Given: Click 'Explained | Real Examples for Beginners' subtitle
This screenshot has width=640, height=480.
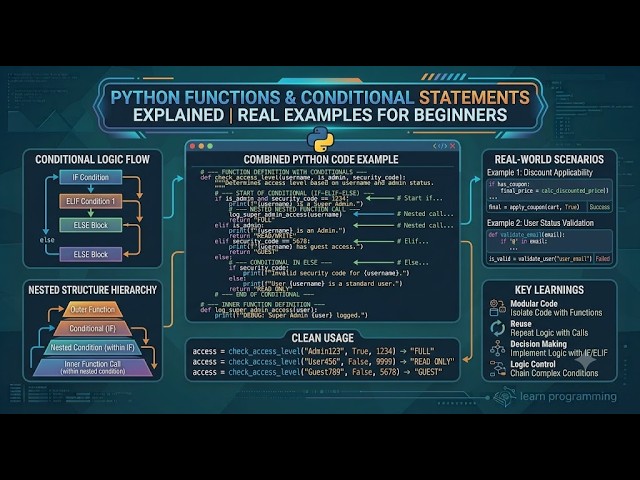Looking at the screenshot, I should pos(320,115).
